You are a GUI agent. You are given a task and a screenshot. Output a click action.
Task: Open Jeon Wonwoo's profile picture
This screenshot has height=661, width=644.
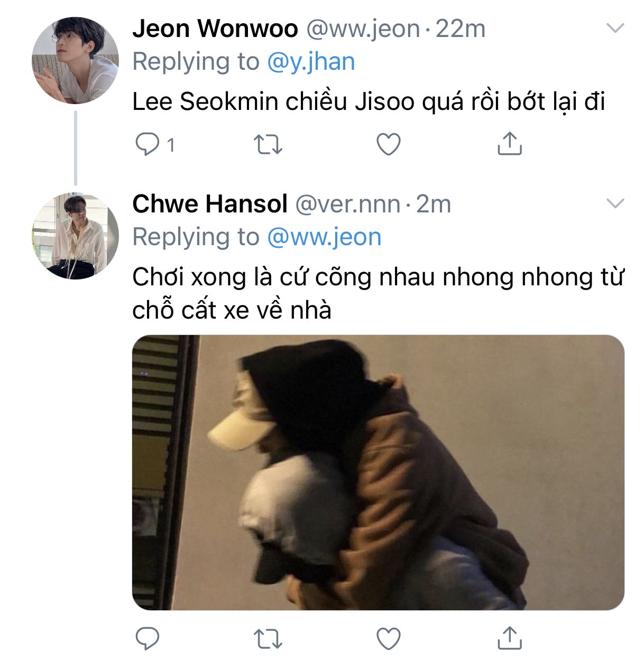tap(75, 60)
